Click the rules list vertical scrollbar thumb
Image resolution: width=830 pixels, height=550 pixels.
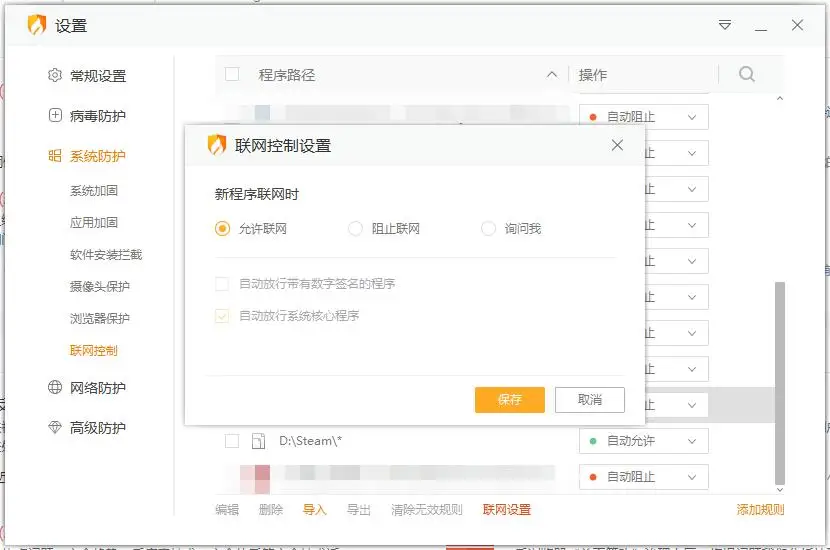tap(780, 383)
